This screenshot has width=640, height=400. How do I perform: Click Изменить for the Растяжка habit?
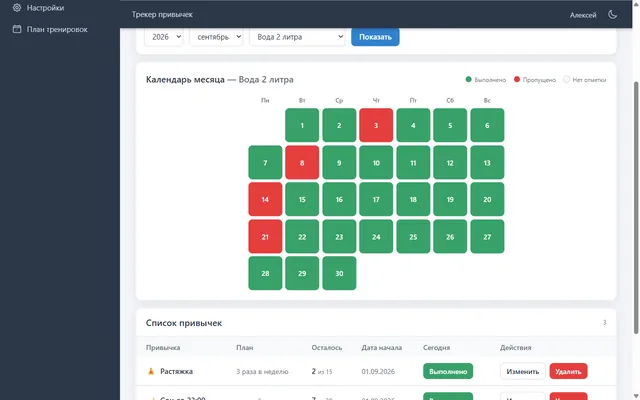pos(522,371)
